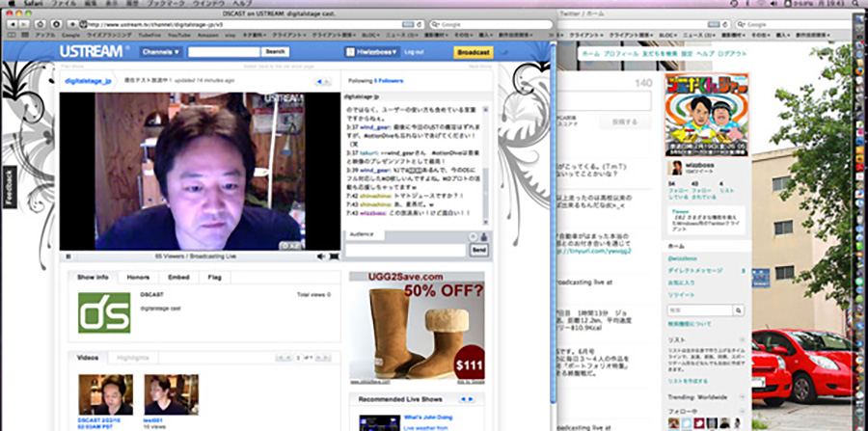868x431 pixels.
Task: Click the wizzboss avatar in the Twitter sidebar
Action: [x=674, y=168]
